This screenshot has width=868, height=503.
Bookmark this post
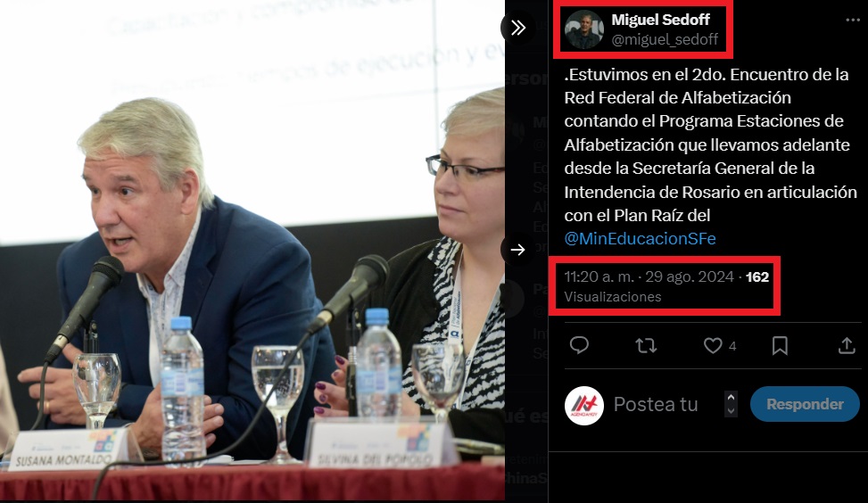(x=780, y=345)
